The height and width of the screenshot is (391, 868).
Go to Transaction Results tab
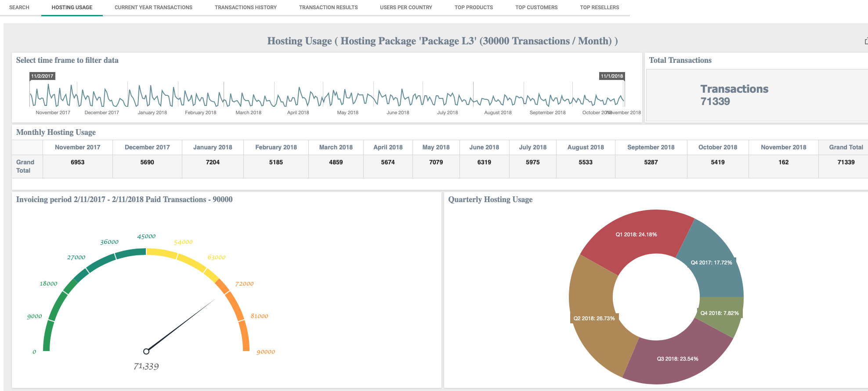point(328,7)
